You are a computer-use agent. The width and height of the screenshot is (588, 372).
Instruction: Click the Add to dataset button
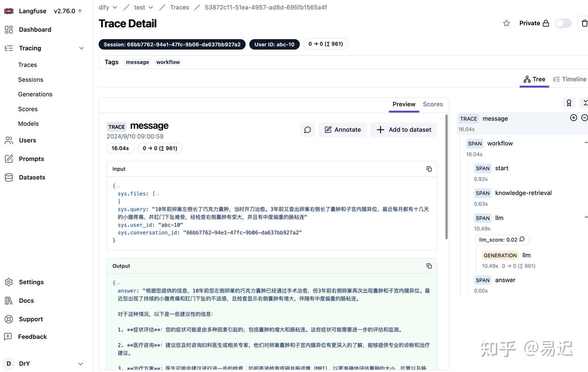tap(404, 130)
